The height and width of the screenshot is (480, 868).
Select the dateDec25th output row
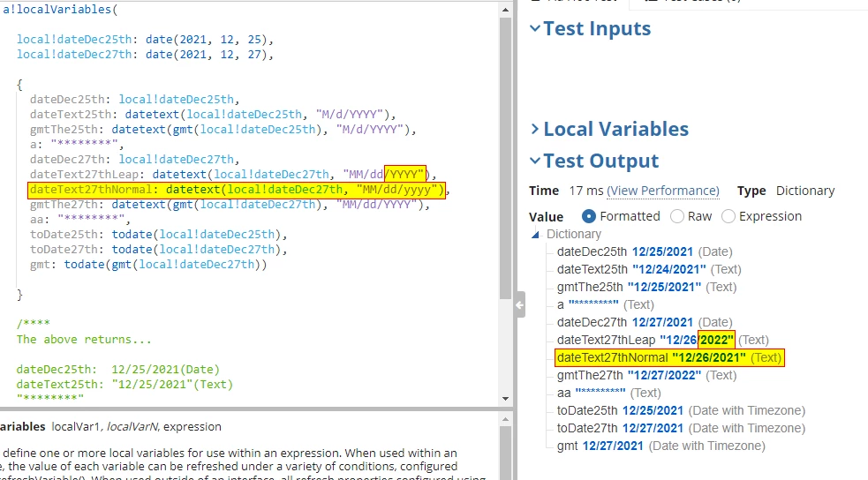pyautogui.click(x=645, y=251)
